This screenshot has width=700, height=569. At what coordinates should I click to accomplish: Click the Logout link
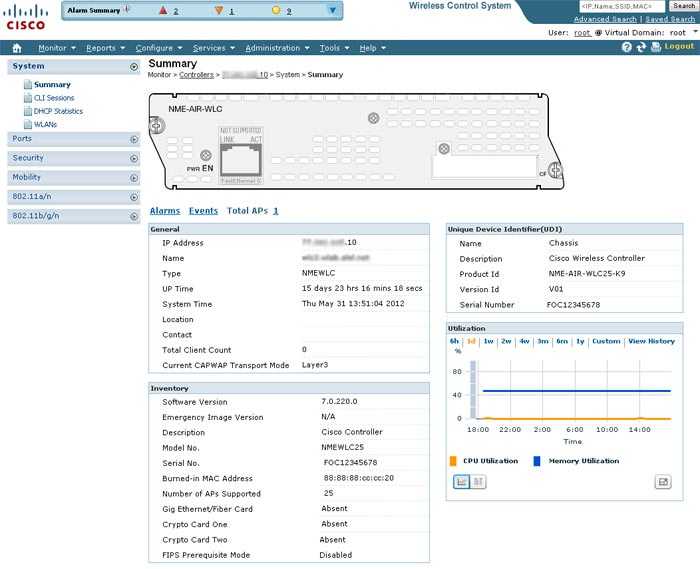coord(679,46)
